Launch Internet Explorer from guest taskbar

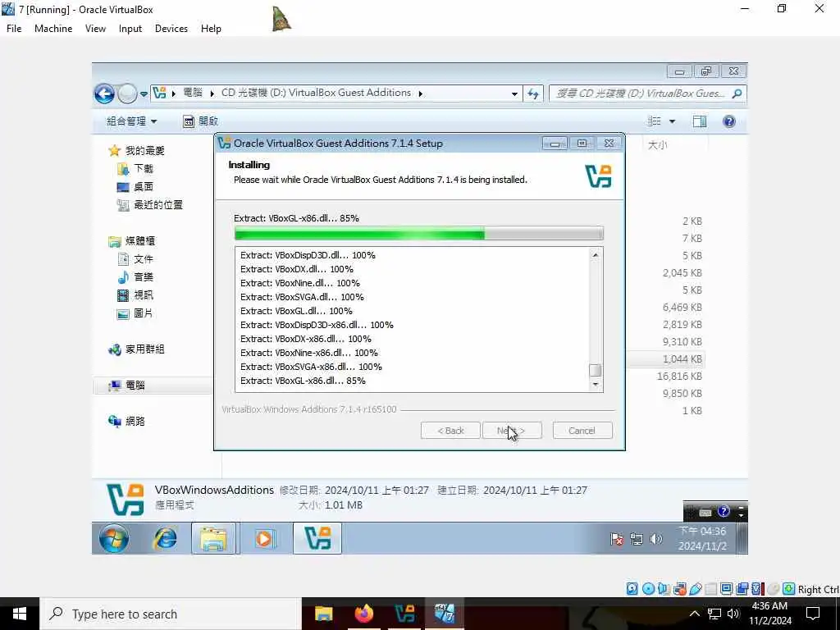coord(165,538)
